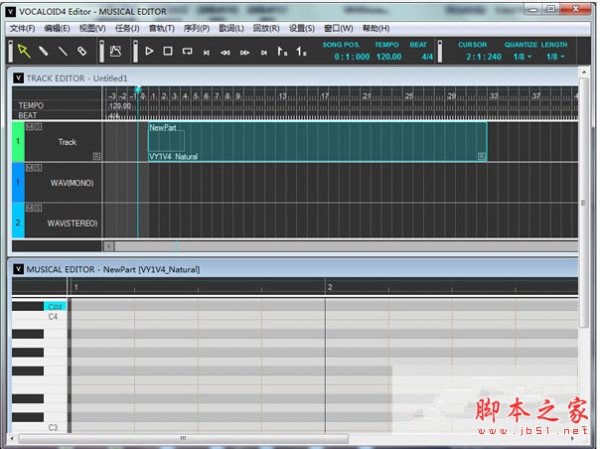Select the Track 1 name label
The image size is (600, 449).
[x=67, y=142]
